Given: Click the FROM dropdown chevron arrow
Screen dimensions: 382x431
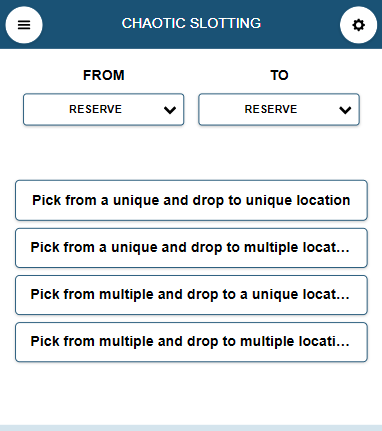Looking at the screenshot, I should 170,110.
